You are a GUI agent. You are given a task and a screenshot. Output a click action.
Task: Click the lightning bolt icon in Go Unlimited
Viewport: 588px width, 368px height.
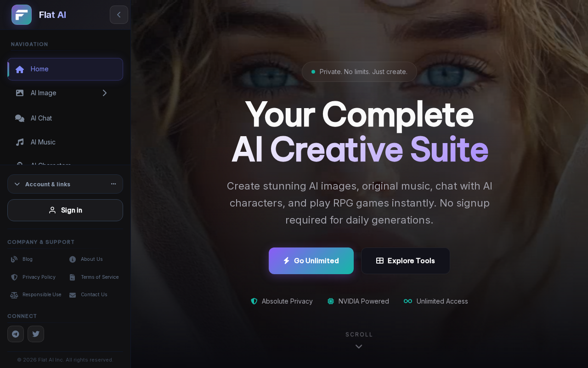click(286, 261)
